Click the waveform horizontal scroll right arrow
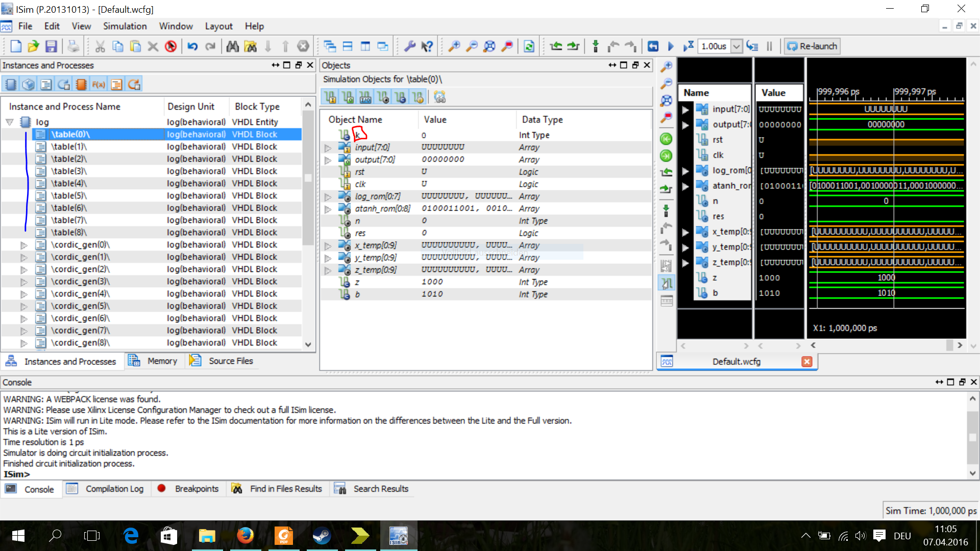 click(960, 345)
